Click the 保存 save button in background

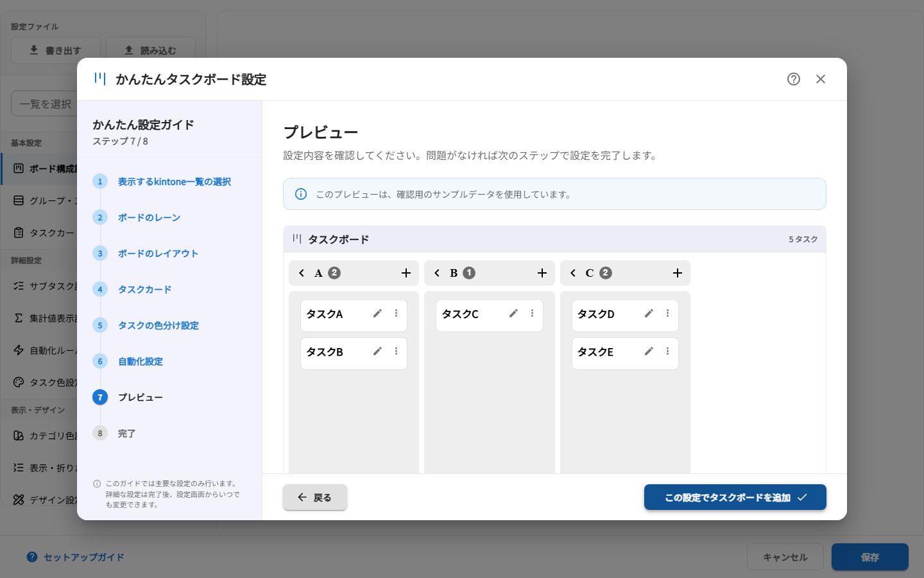(870, 557)
